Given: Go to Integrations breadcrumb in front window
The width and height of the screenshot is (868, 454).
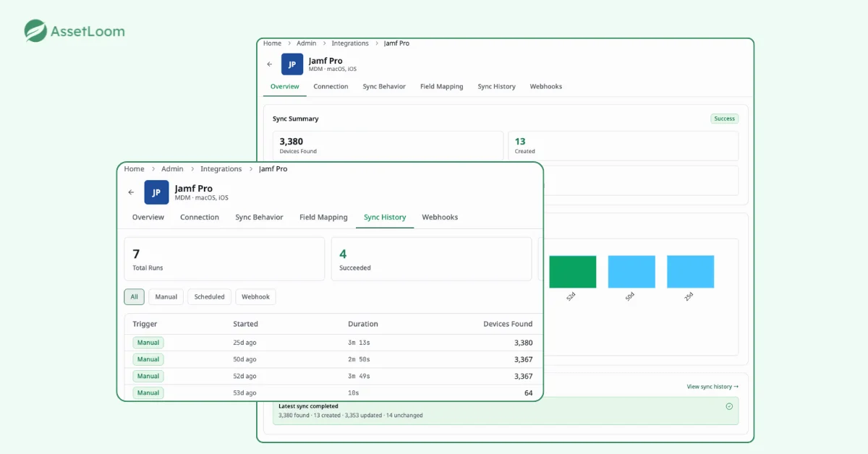Looking at the screenshot, I should [221, 168].
